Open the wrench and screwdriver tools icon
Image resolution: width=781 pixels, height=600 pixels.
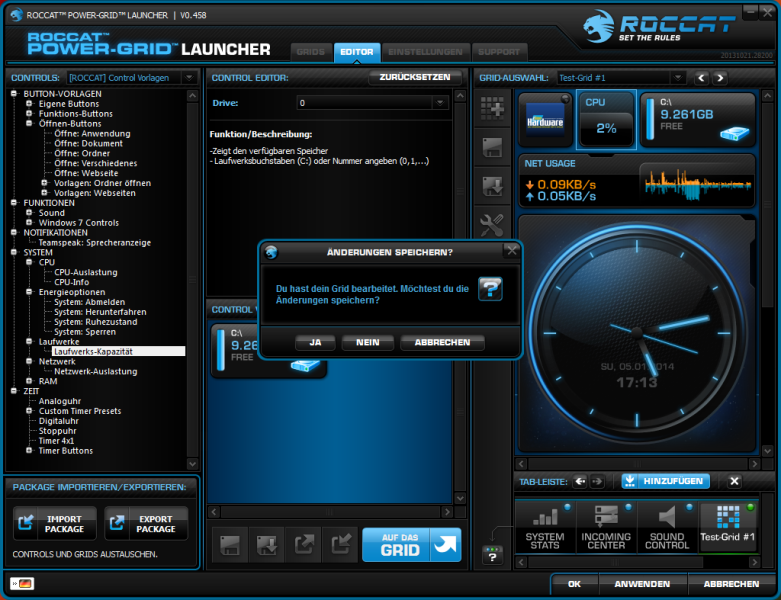click(x=492, y=225)
